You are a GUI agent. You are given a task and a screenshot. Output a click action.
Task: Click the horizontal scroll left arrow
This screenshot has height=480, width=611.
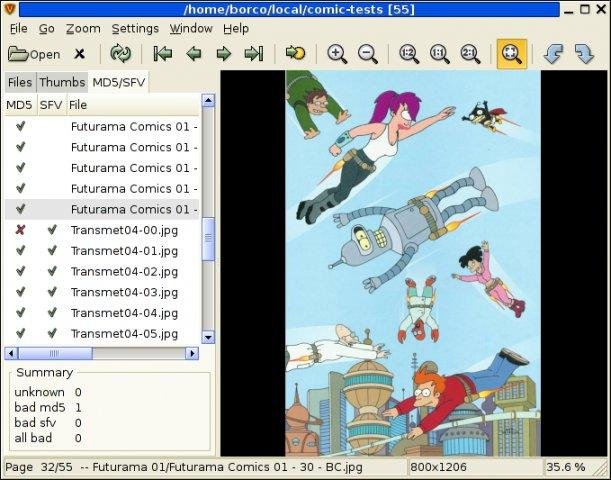coord(11,353)
